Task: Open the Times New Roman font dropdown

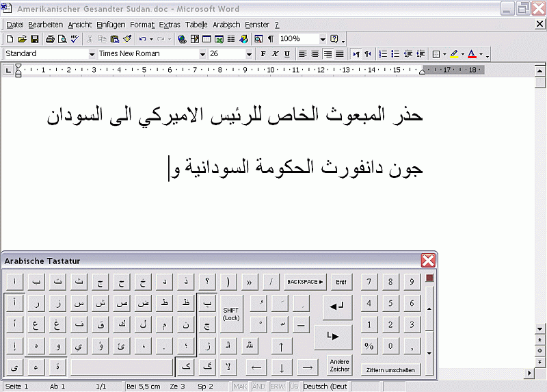Action: coord(202,54)
